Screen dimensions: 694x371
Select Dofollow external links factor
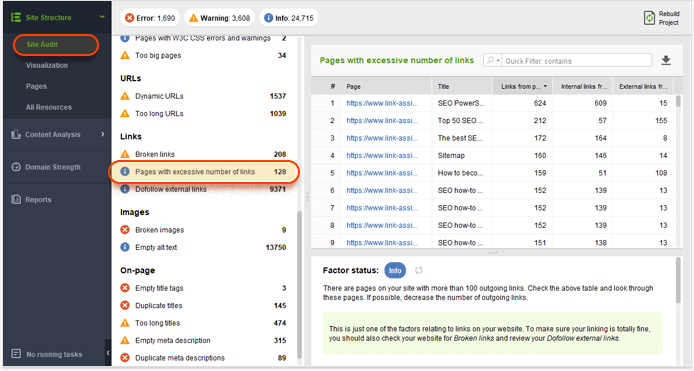(x=204, y=189)
